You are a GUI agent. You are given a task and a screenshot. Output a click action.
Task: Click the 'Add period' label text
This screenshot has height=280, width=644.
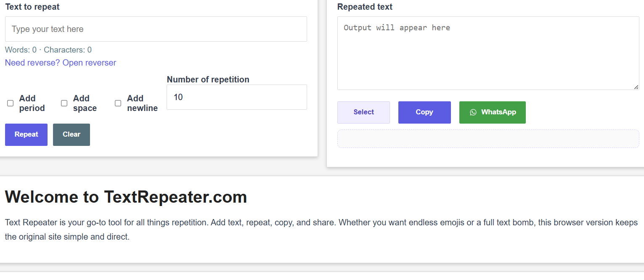pyautogui.click(x=32, y=103)
